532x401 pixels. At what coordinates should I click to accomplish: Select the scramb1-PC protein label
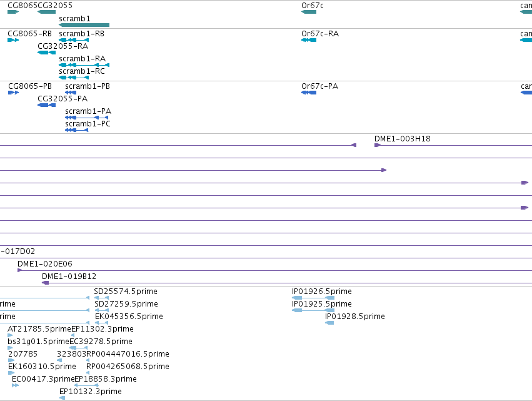[88, 124]
